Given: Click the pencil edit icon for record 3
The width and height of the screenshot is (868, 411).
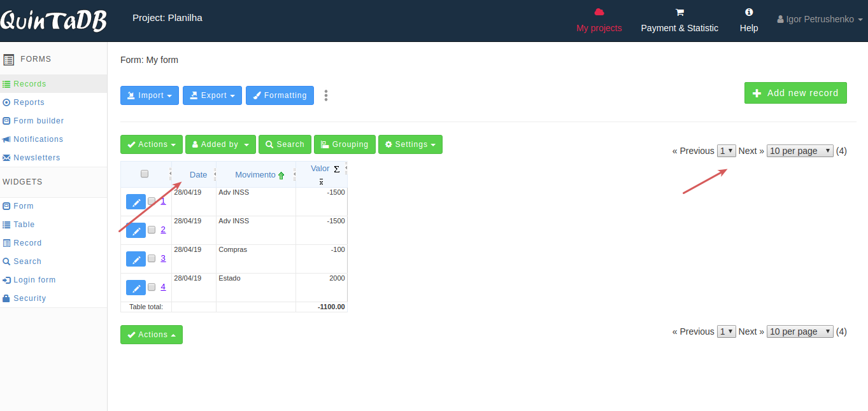Looking at the screenshot, I should (136, 259).
